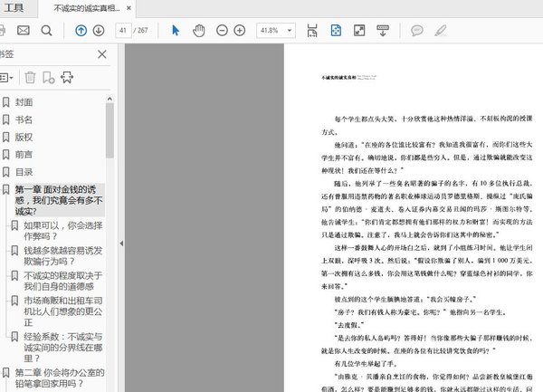The image size is (543, 392).
Task: Open the search magnifier tool
Action: coord(46,31)
